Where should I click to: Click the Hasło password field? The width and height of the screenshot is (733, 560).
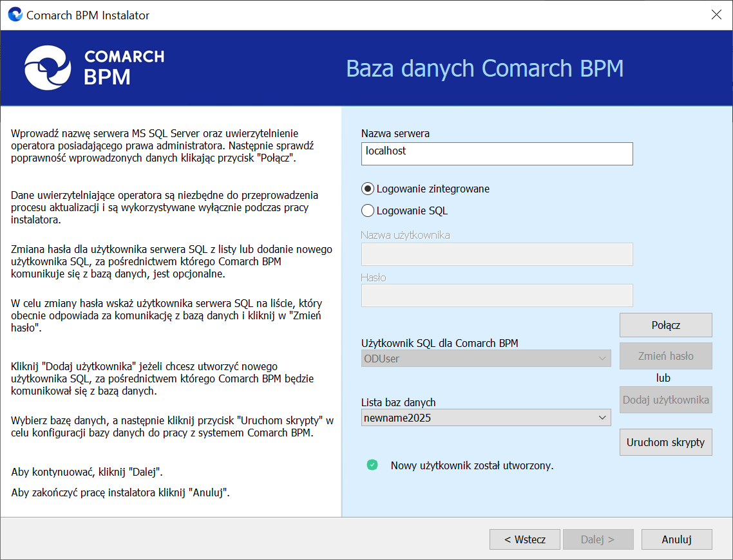[497, 295]
